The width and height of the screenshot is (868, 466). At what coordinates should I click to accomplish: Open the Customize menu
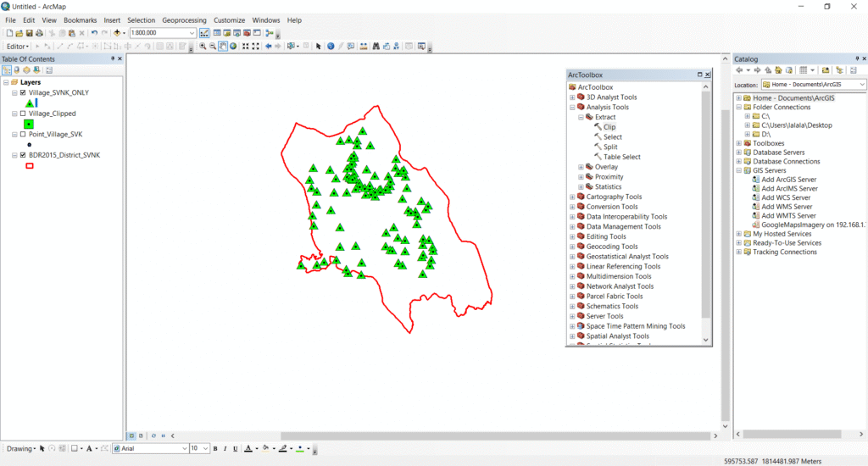tap(229, 20)
